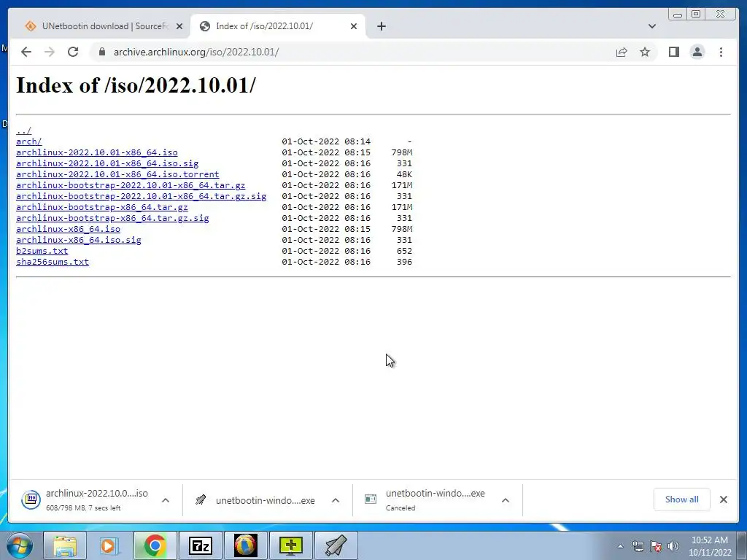Open parent directory ../ link
Screen dimensions: 747x560
24,131
